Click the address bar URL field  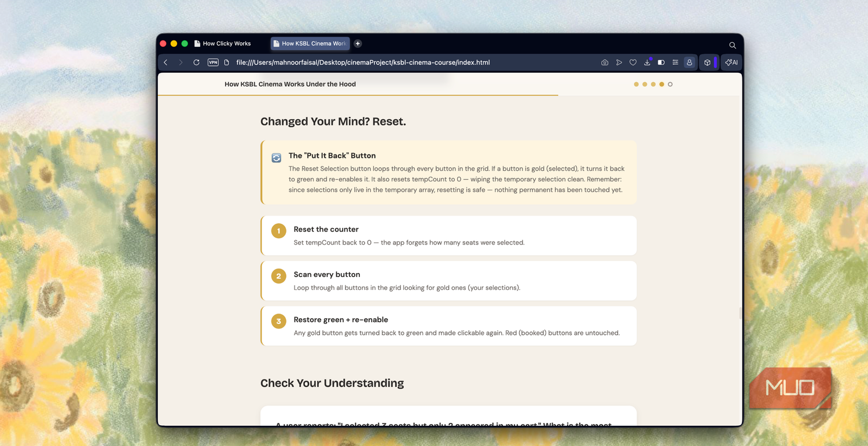[363, 62]
